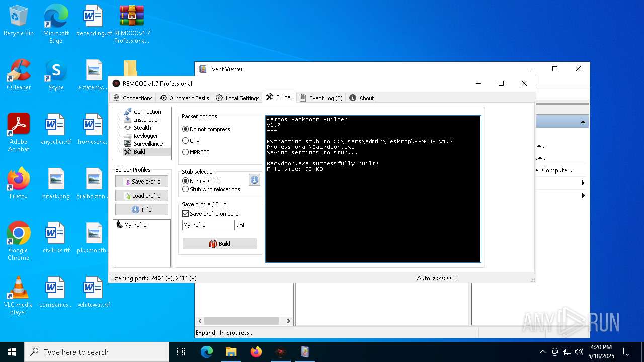Switch to Automatic Tasks tab
This screenshot has height=362, width=644.
pos(184,98)
